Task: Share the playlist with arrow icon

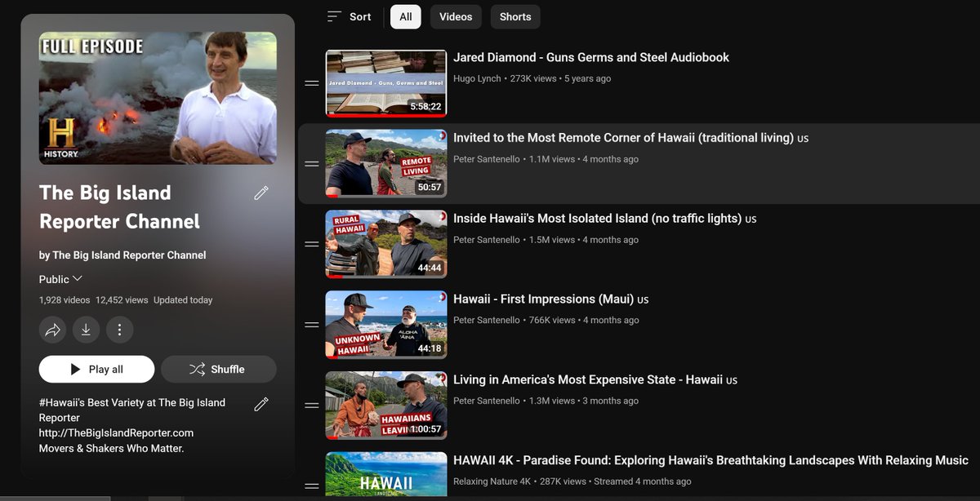Action: tap(52, 330)
